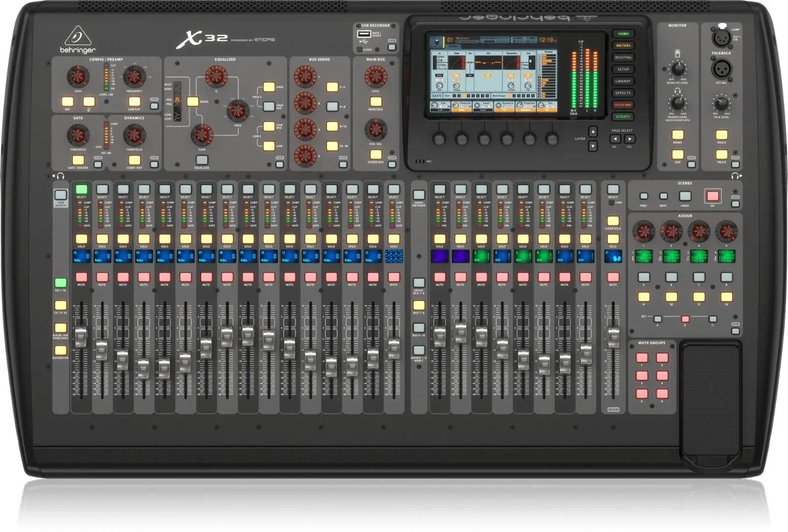788x532 pixels.
Task: Toggle the LOW CUT filter button
Action: click(134, 102)
